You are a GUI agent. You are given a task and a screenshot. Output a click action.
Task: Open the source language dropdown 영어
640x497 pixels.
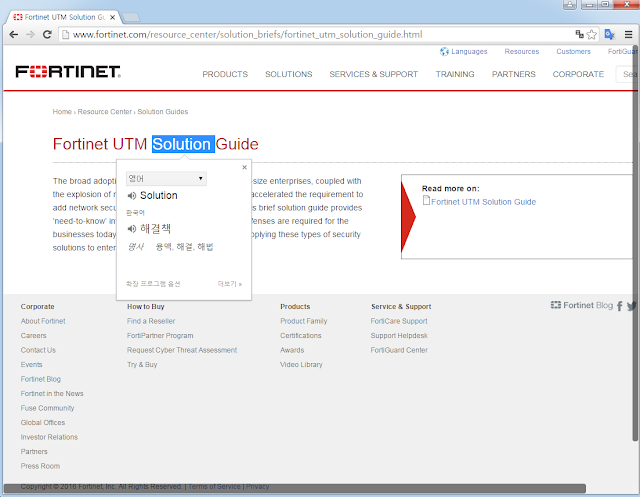point(166,179)
